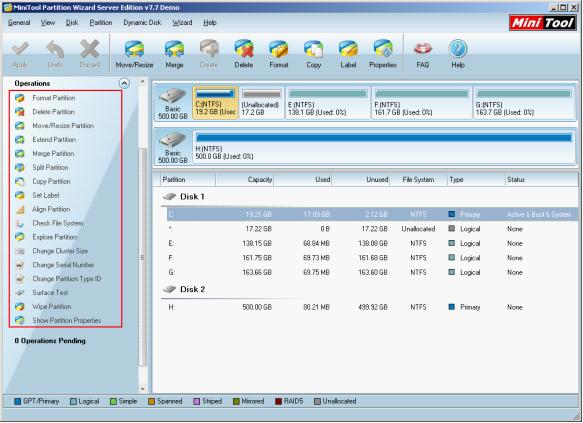Image resolution: width=583 pixels, height=423 pixels.
Task: Select C: NTFS block in disk map
Action: coord(215,103)
